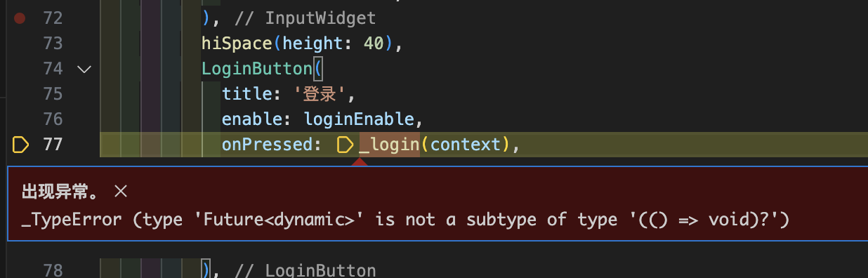Click line number 78 below the exception
This screenshot has width=868, height=278.
53,270
